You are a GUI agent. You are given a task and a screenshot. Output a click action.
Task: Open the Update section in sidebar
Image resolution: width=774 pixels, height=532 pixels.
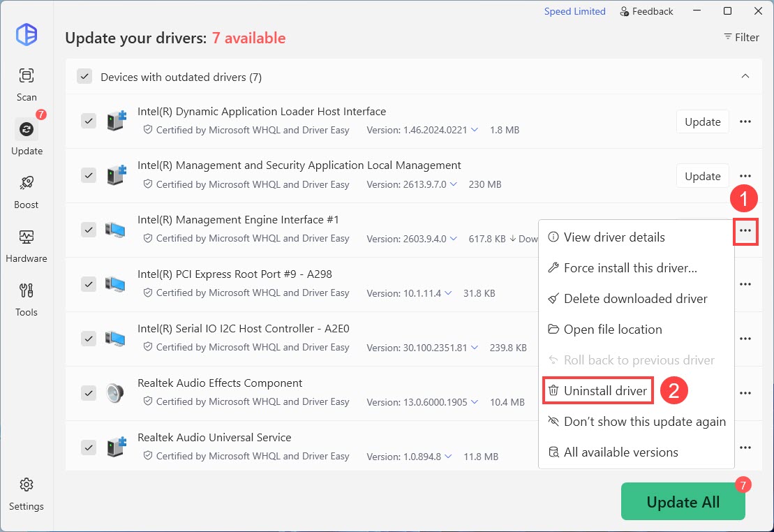[26, 138]
